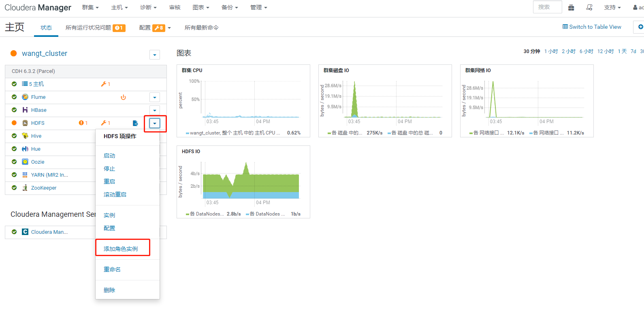
Task: Open the 配置 tab with 8 issues
Action: (x=155, y=28)
